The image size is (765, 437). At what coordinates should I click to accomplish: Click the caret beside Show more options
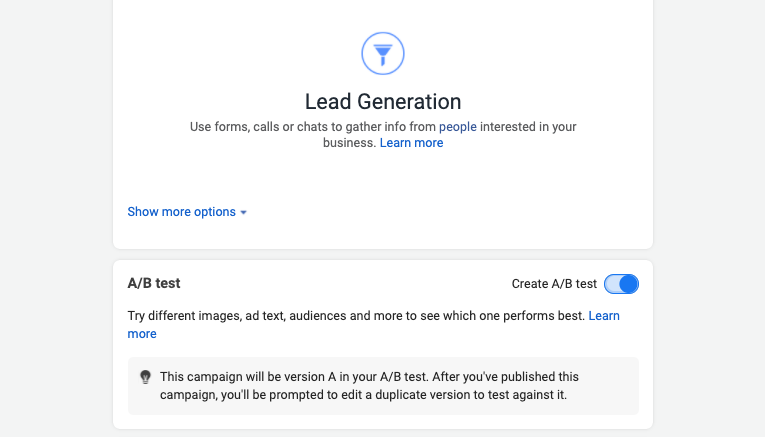tap(243, 212)
